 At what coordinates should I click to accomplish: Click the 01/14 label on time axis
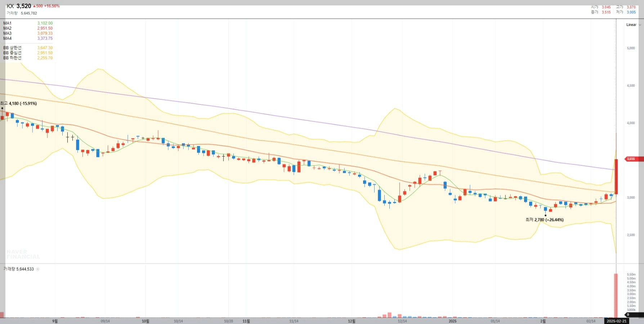[x=495, y=321]
